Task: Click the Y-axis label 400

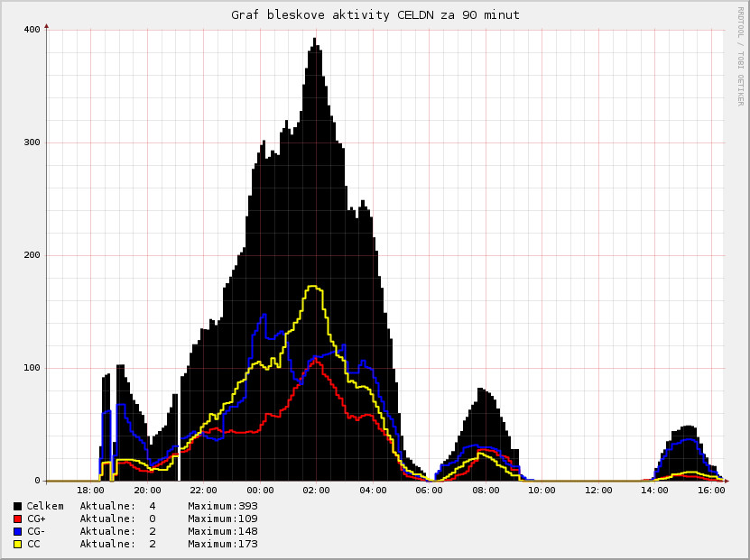Action: [x=32, y=30]
